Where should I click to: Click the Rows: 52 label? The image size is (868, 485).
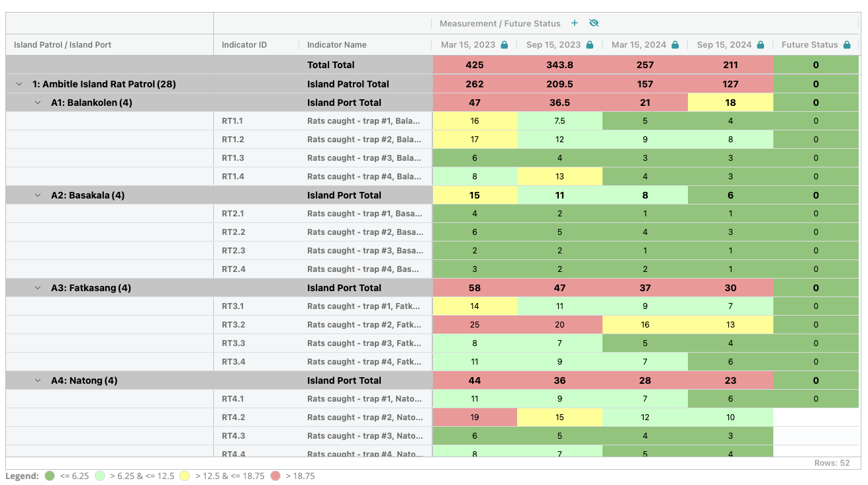832,463
